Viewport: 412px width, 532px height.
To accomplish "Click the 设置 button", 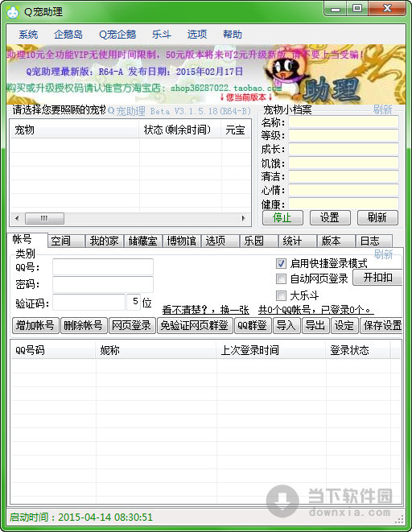I will point(330,217).
